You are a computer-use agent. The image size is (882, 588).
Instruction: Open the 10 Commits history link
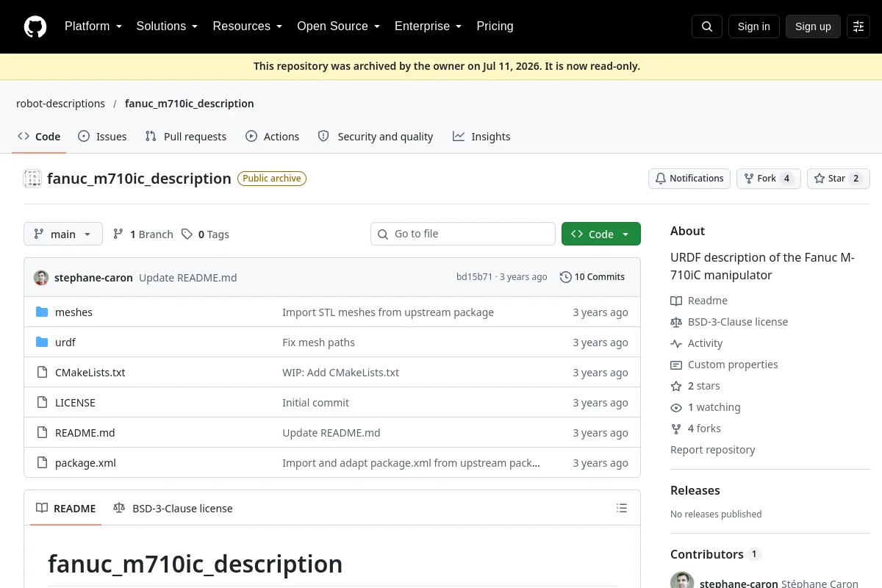pyautogui.click(x=592, y=277)
